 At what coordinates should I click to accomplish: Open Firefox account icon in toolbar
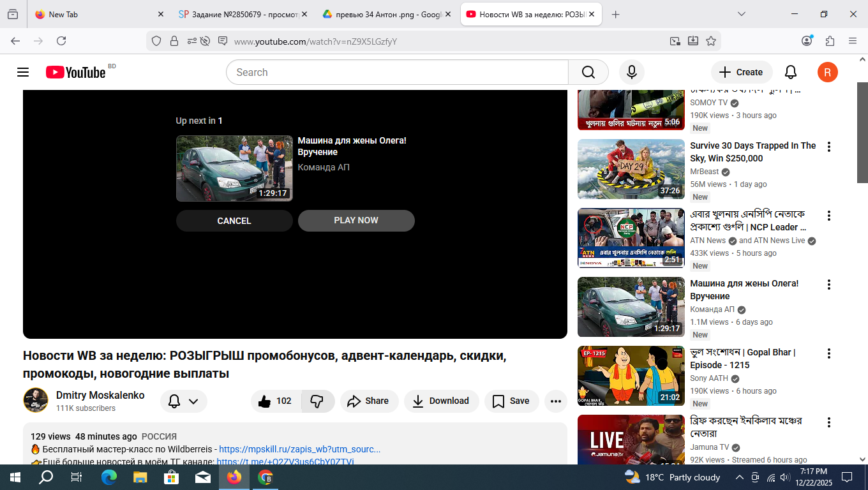click(807, 41)
